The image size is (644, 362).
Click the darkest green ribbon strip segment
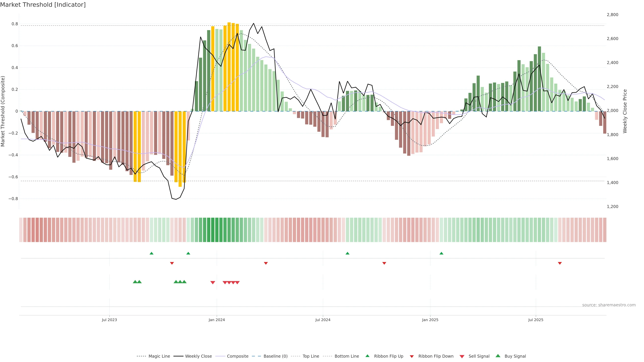coord(213,230)
